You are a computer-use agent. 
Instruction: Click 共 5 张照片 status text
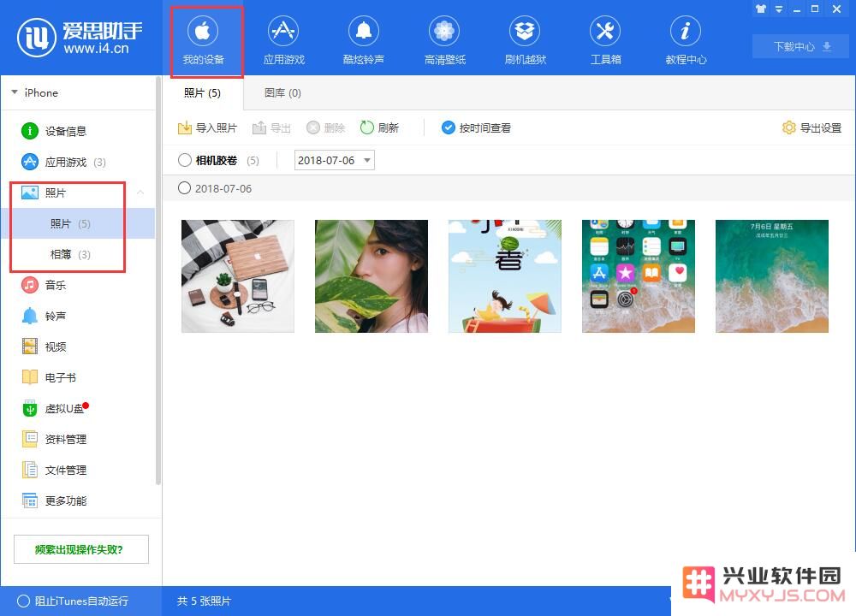pos(204,601)
